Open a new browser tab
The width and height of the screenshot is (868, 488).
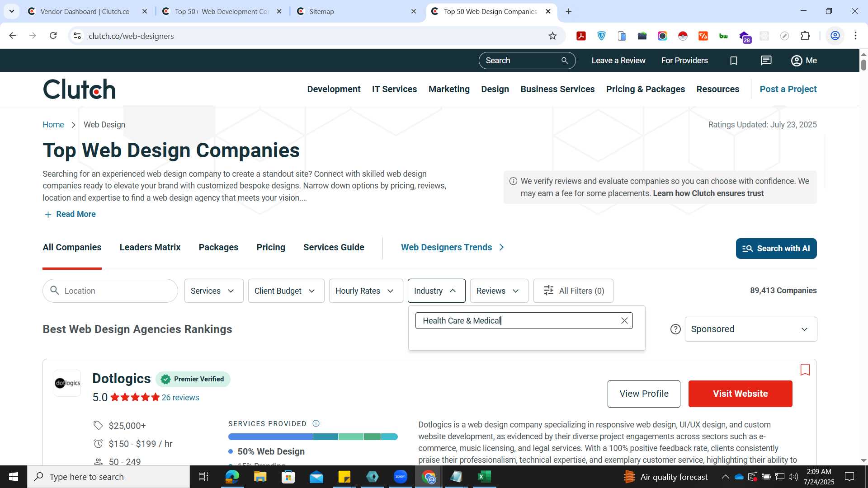[569, 11]
